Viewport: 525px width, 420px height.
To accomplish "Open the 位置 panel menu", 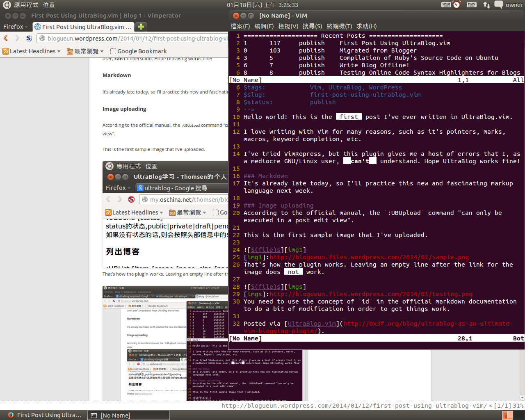I will click(48, 5).
